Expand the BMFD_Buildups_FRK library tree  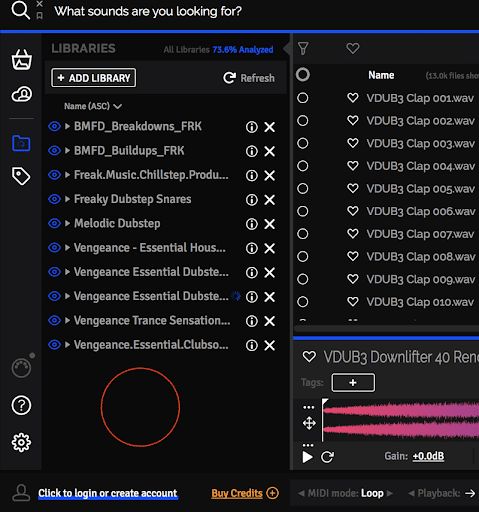coord(67,151)
